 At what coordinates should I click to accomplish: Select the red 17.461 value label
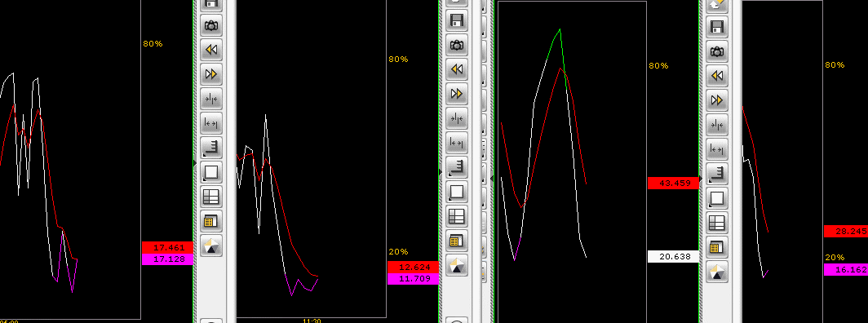pos(167,247)
